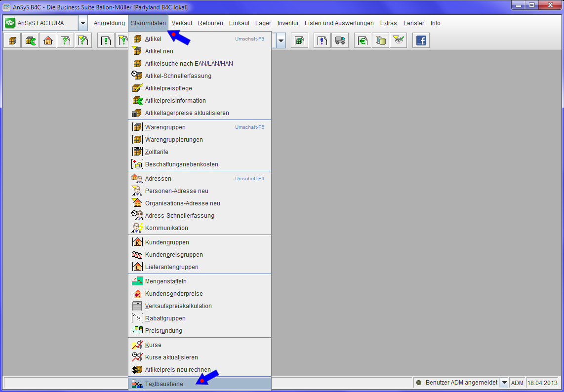Select Kundensonderpreise in the menu
This screenshot has width=564, height=392.
174,294
